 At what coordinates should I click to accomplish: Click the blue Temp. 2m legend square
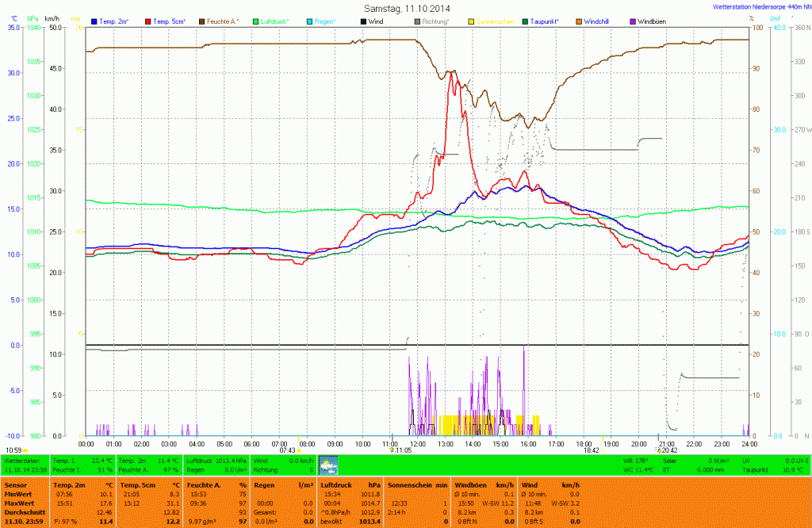point(95,21)
